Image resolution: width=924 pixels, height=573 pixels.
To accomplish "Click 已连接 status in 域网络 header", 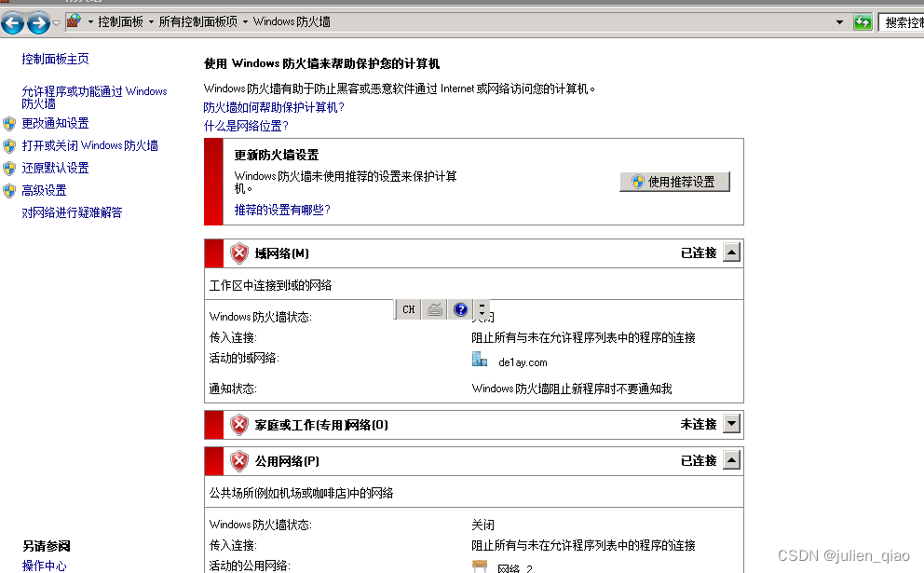I will 699,252.
